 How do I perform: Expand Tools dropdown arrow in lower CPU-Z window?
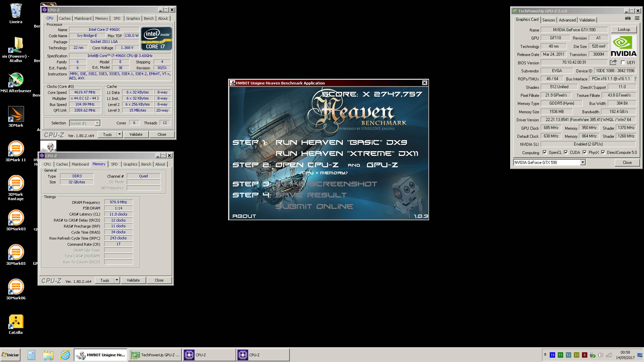(117, 280)
